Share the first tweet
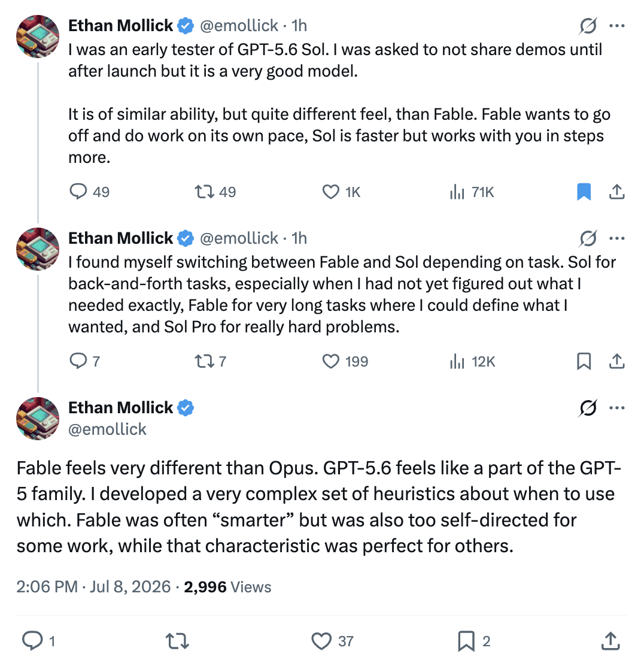The image size is (644, 666). coord(616,192)
